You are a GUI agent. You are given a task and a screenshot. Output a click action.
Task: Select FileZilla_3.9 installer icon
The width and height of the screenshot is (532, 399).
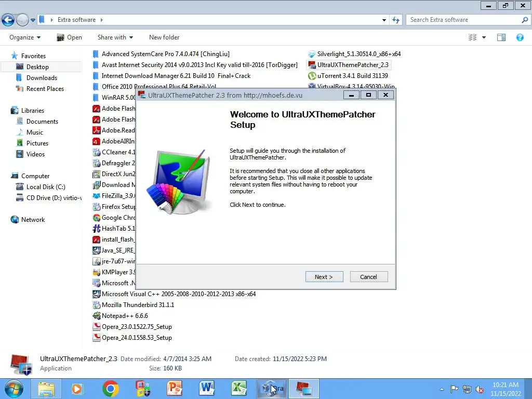click(96, 196)
